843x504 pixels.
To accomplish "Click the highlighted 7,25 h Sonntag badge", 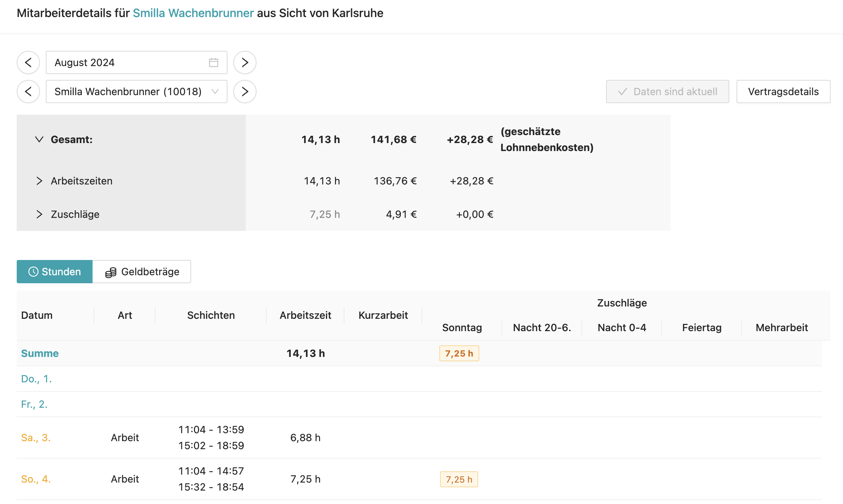I will tap(459, 353).
